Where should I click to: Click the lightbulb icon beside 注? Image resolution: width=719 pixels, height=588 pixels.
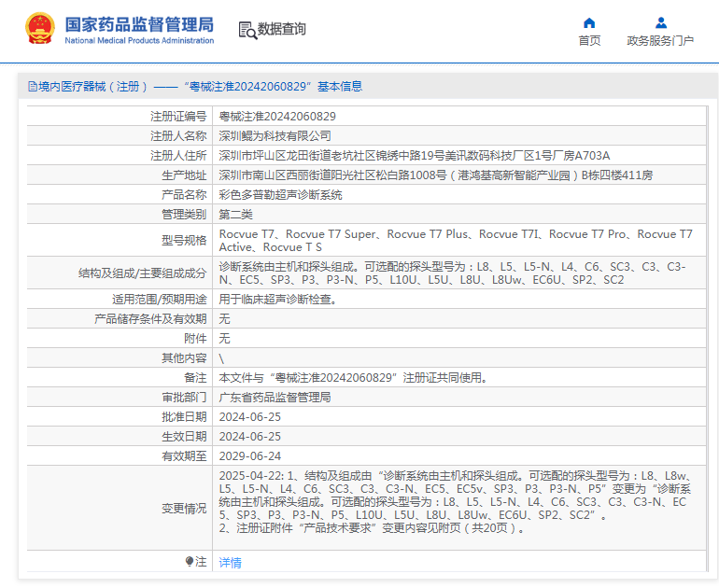point(190,562)
